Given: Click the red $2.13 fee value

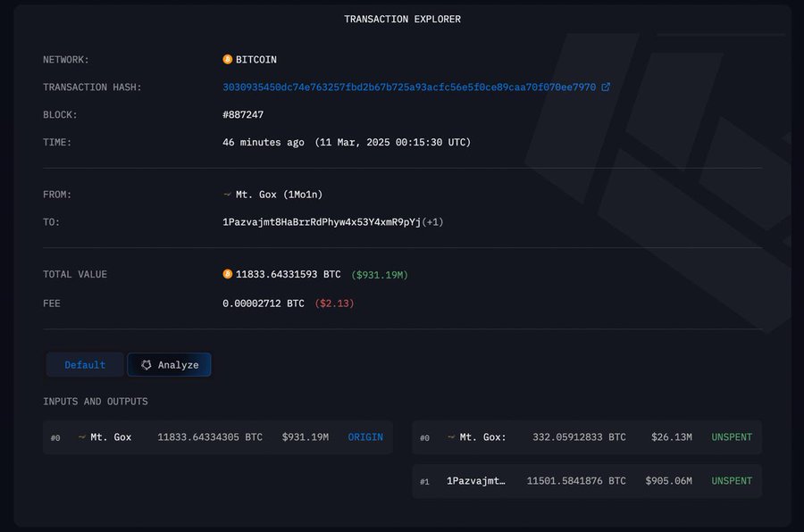Looking at the screenshot, I should pos(333,303).
